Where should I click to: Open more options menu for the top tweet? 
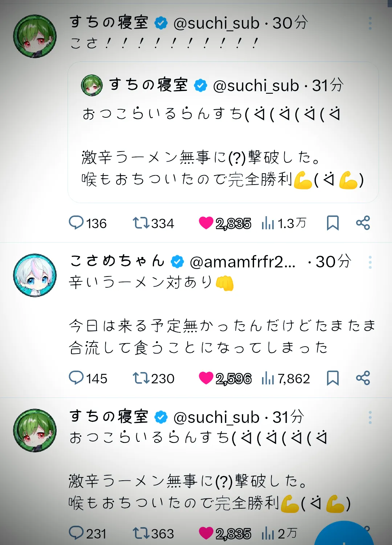tap(370, 23)
